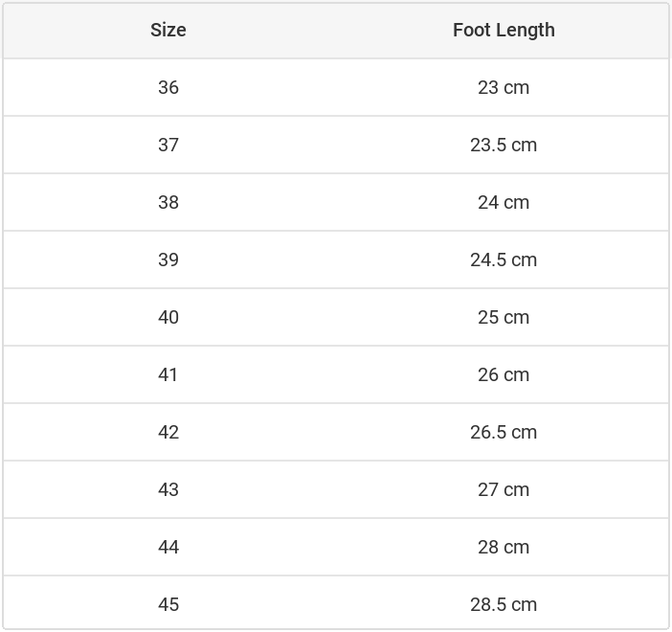Viewport: 672px width, 632px height.
Task: Select the size 44 cell
Action: [x=168, y=547]
